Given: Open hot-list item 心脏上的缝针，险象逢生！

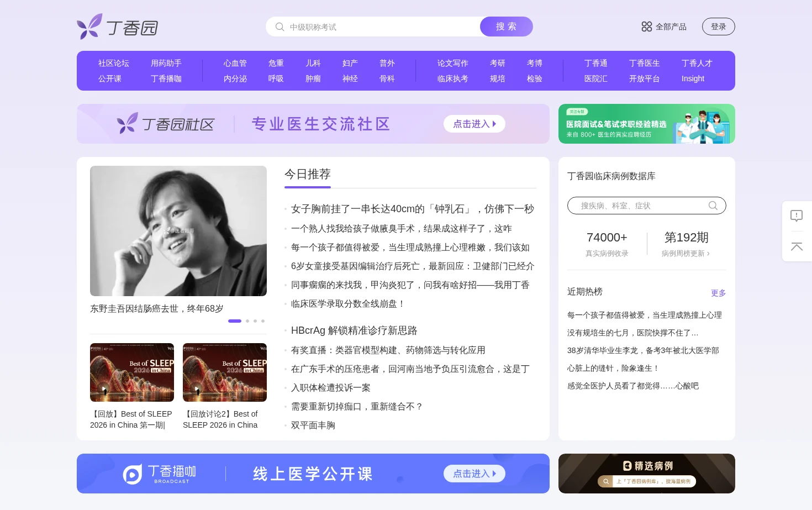Looking at the screenshot, I should [x=613, y=368].
